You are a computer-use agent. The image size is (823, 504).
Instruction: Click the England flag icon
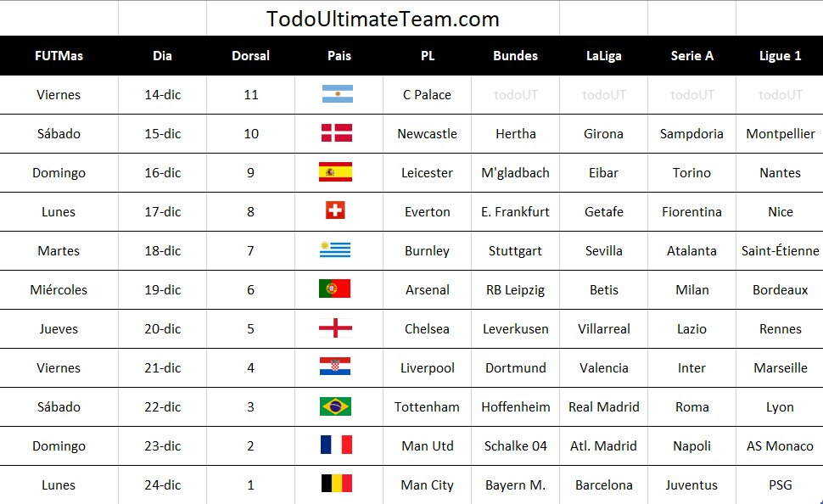[335, 328]
